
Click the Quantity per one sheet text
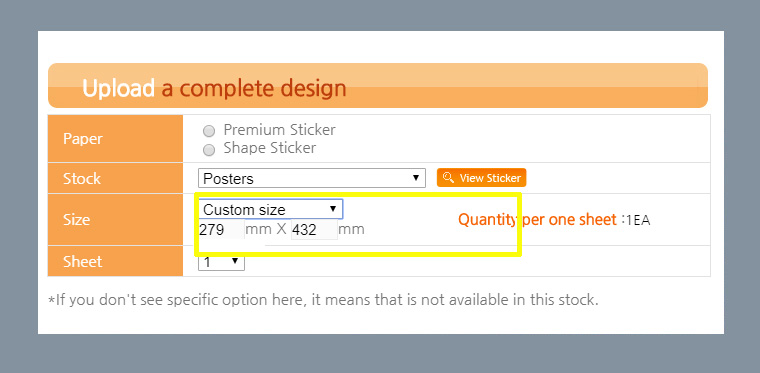click(537, 220)
